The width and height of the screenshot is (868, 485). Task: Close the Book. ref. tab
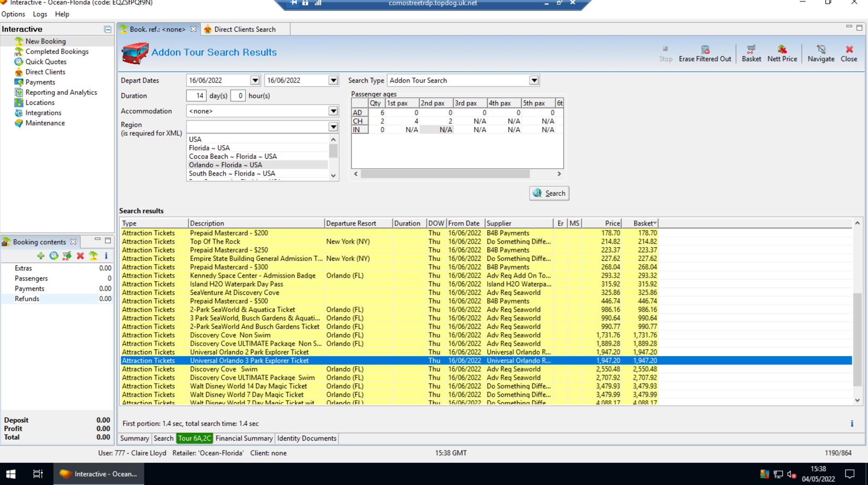click(x=193, y=29)
